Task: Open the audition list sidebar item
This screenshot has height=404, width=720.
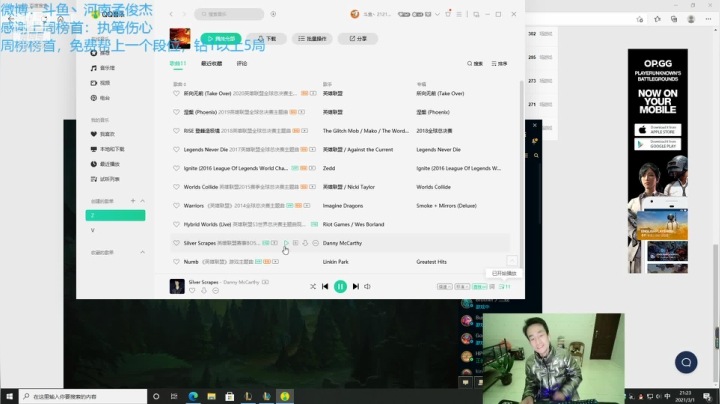Action: coord(105,179)
